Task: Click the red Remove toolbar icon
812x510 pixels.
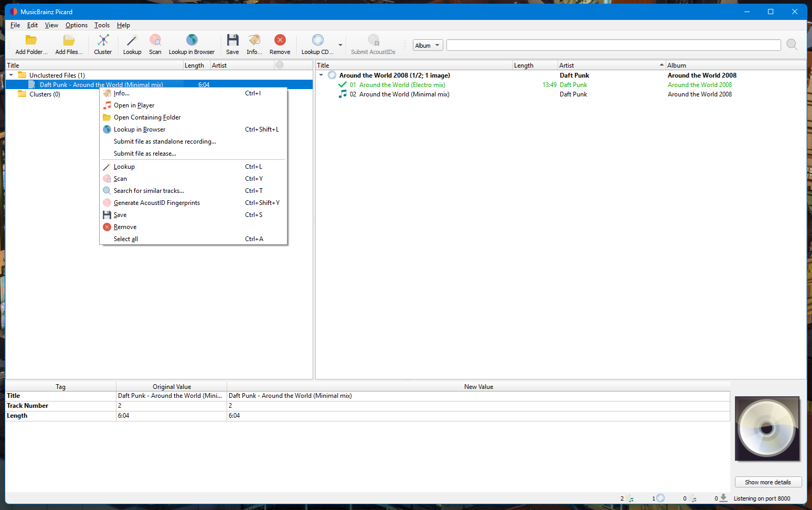Action: pos(280,41)
